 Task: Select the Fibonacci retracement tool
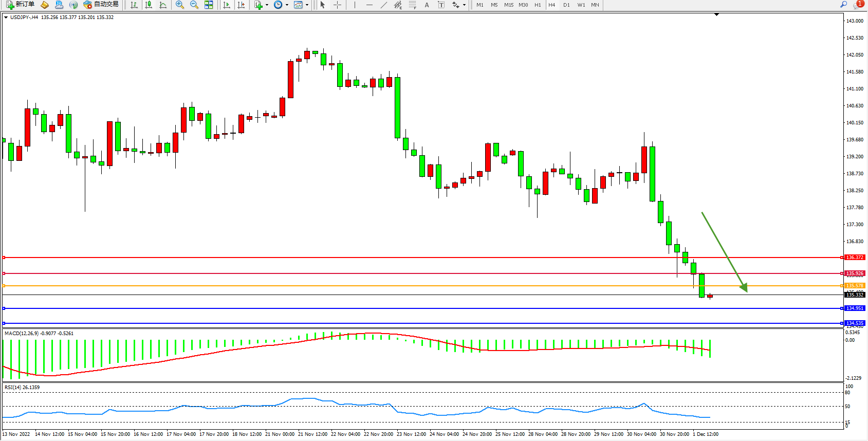coord(412,5)
